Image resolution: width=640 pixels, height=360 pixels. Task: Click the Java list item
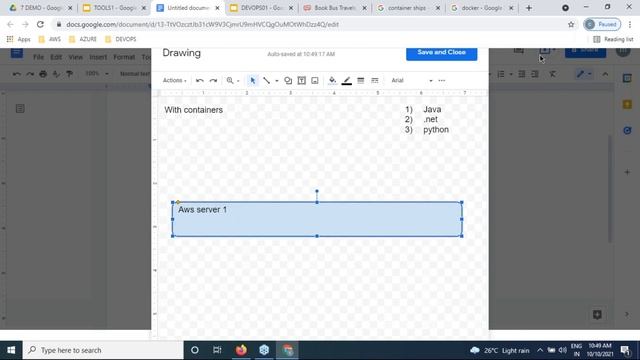point(432,109)
